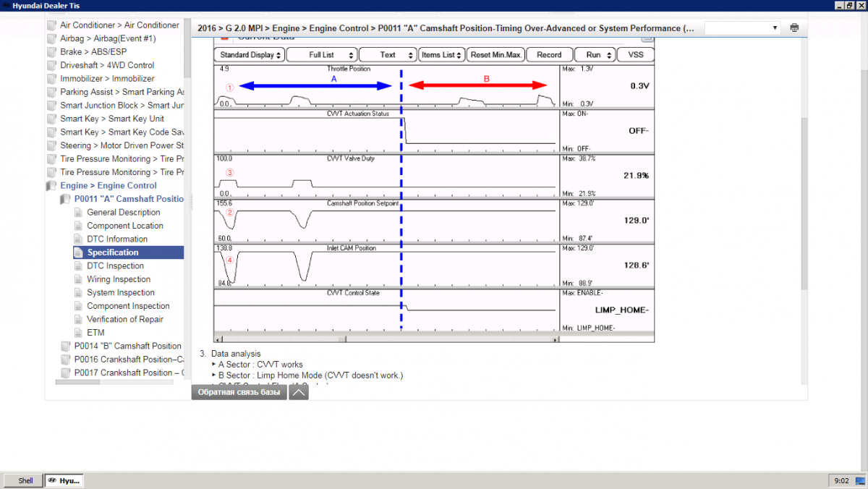The height and width of the screenshot is (489, 868).
Task: Click the General Description page icon
Action: 79,213
